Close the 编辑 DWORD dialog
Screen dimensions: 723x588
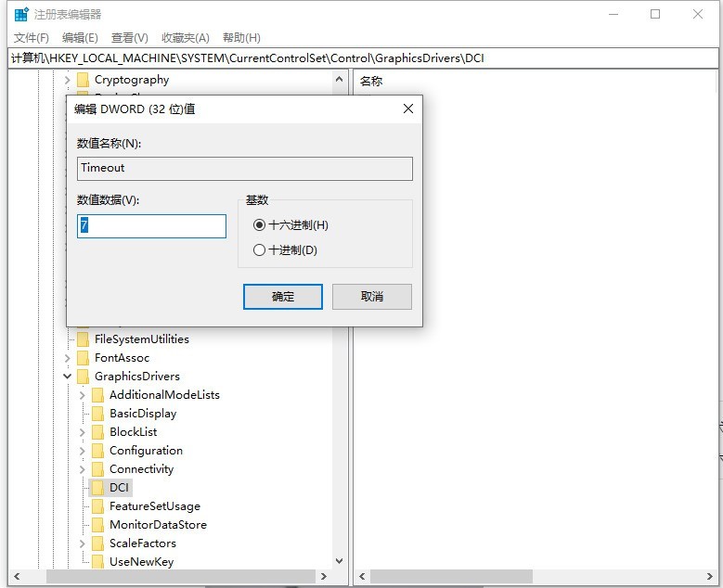(x=408, y=109)
